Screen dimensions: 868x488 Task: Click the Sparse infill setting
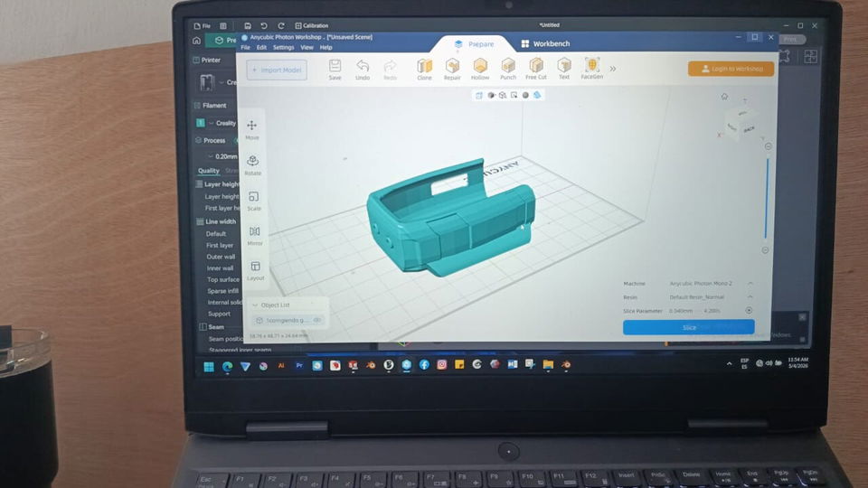(x=223, y=290)
